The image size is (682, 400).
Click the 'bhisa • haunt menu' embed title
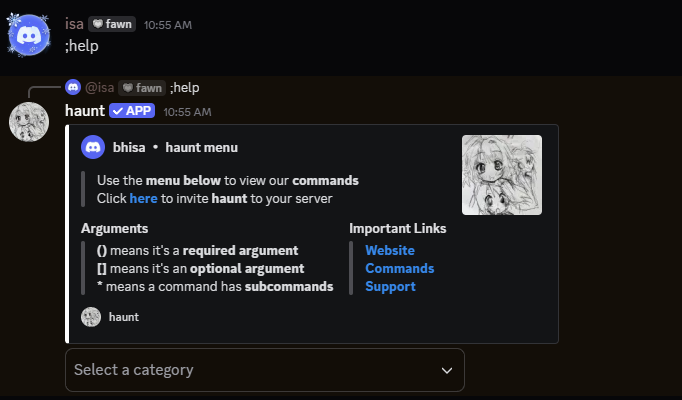(x=175, y=147)
